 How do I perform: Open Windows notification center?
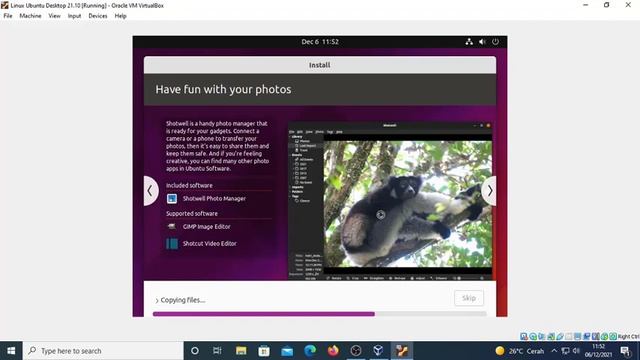coord(625,351)
